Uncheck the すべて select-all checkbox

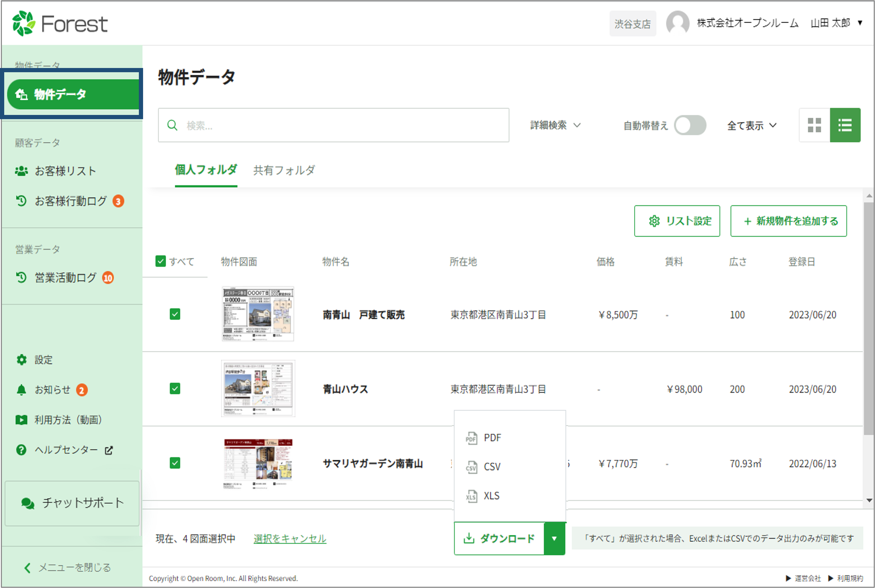point(161,261)
